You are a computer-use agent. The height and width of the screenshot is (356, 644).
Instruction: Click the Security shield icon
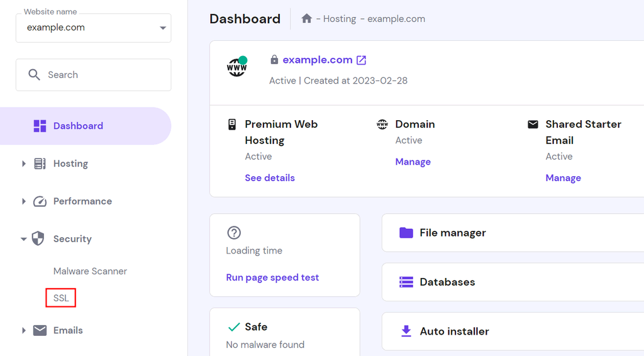point(38,238)
